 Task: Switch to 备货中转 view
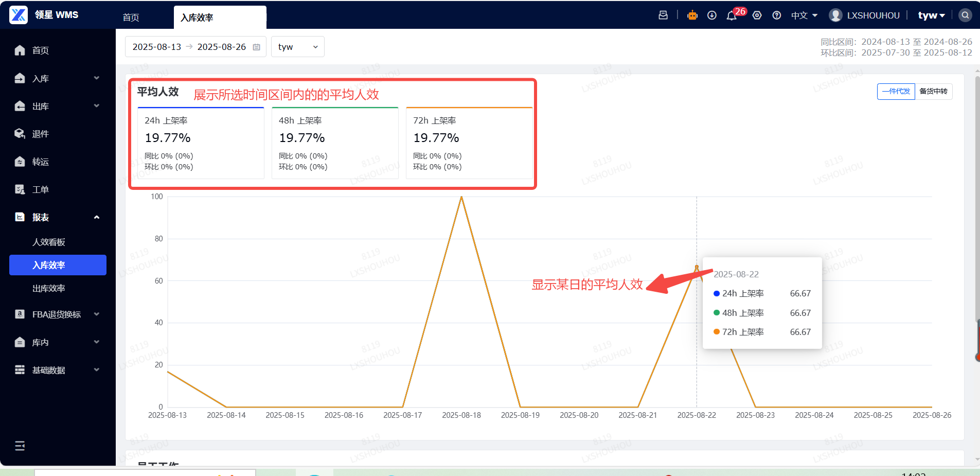tap(934, 92)
